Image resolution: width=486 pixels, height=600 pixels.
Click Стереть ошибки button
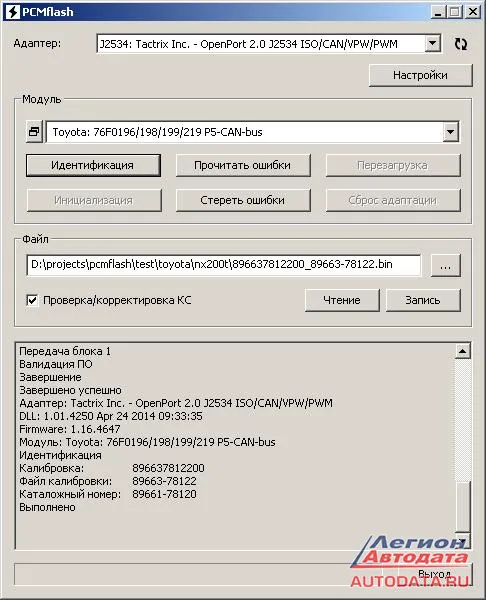point(243,200)
